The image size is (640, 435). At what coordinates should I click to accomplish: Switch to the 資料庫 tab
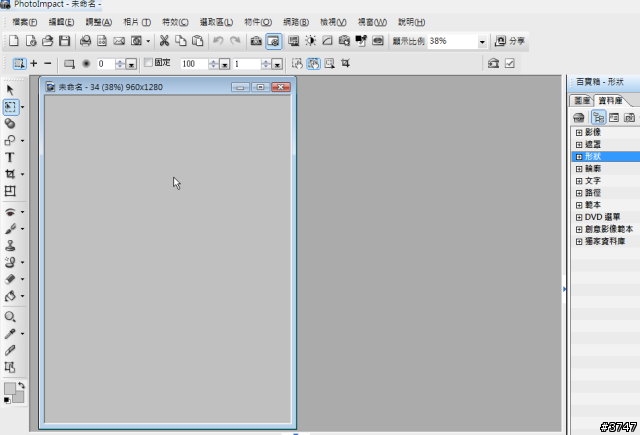pos(610,100)
